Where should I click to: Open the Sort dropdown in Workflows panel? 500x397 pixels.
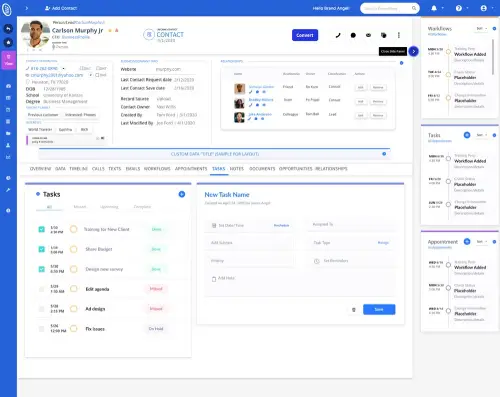point(482,29)
